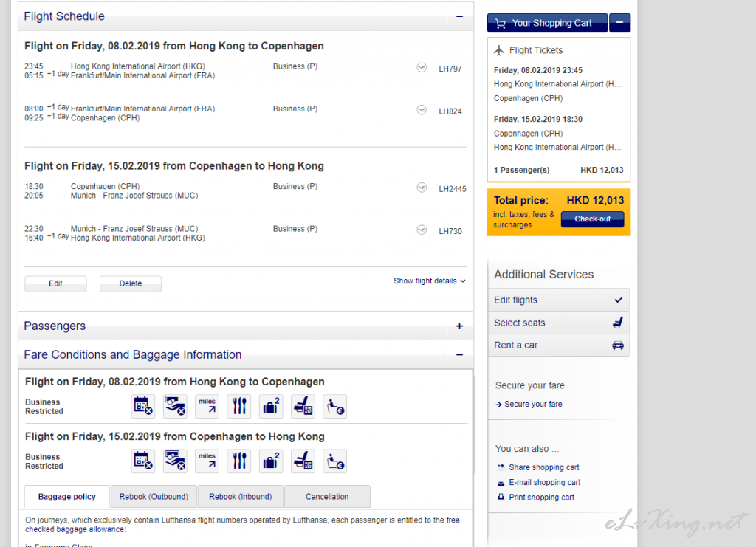Click the total price HKD 12,013 in the yellow box
The image size is (756, 547).
[595, 201]
